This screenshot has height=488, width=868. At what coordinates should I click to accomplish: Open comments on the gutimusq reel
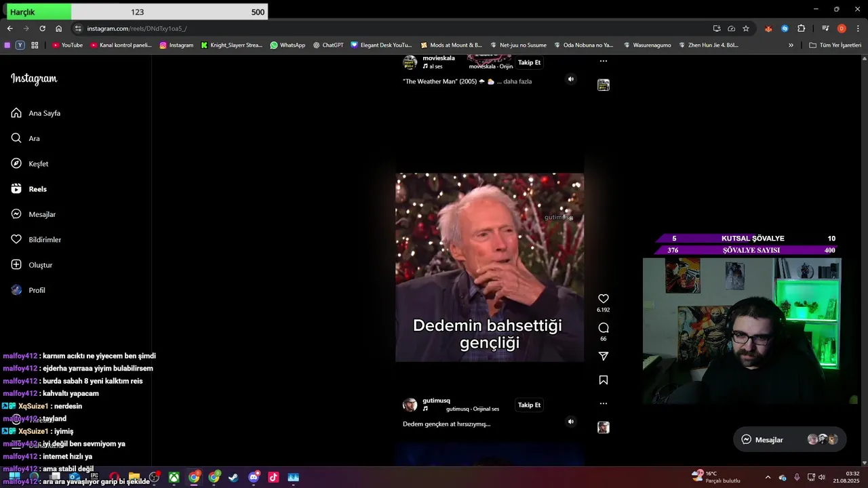603,328
